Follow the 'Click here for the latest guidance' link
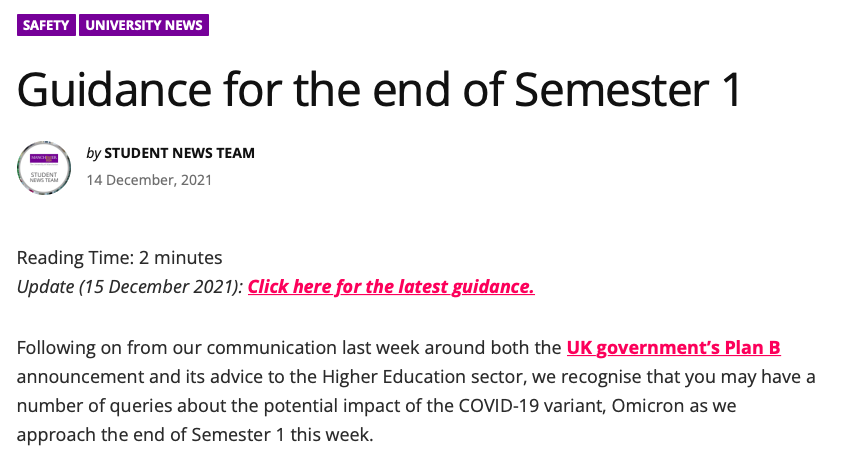 coord(391,287)
